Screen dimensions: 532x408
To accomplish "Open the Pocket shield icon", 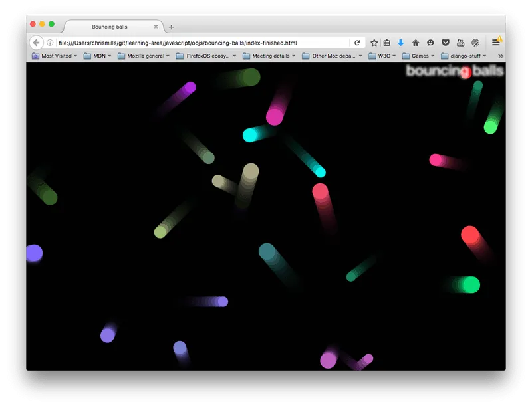I will coord(446,43).
